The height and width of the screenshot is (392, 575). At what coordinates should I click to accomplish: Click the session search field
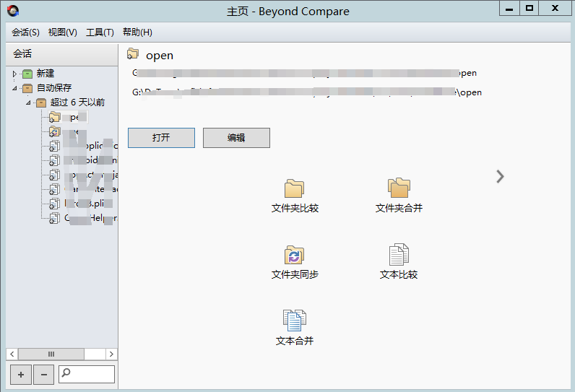pos(87,374)
